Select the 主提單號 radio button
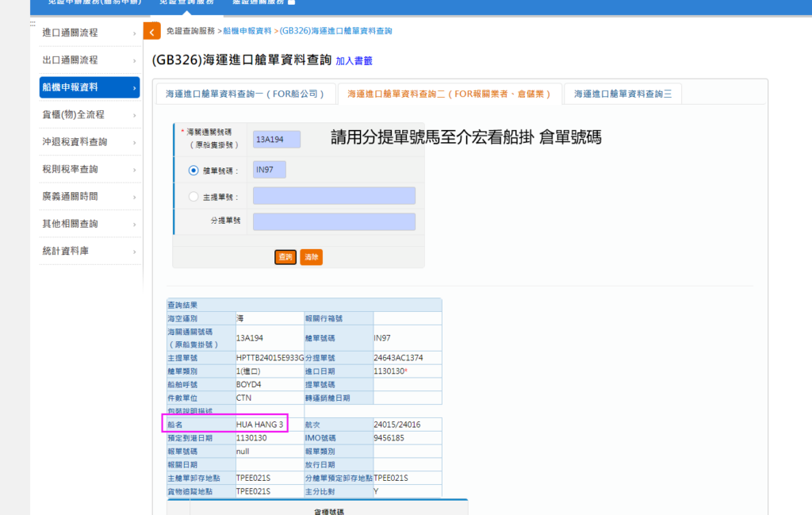812x515 pixels. pyautogui.click(x=193, y=197)
